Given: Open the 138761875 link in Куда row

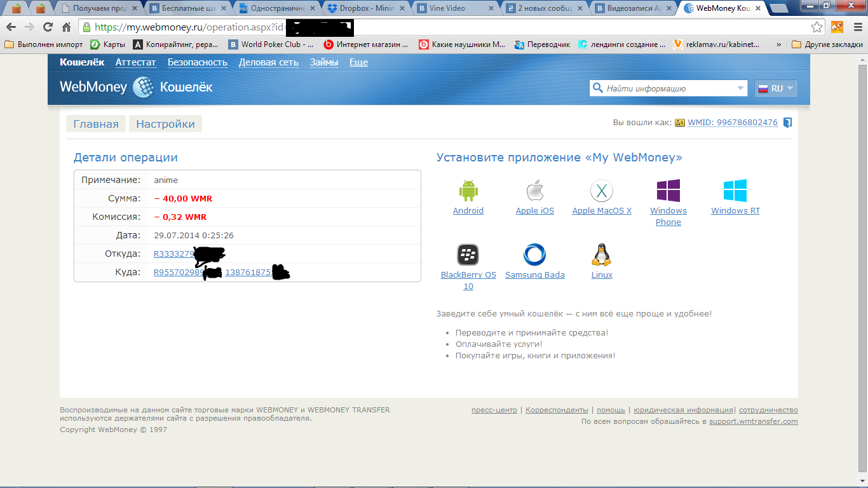Looking at the screenshot, I should click(x=250, y=272).
